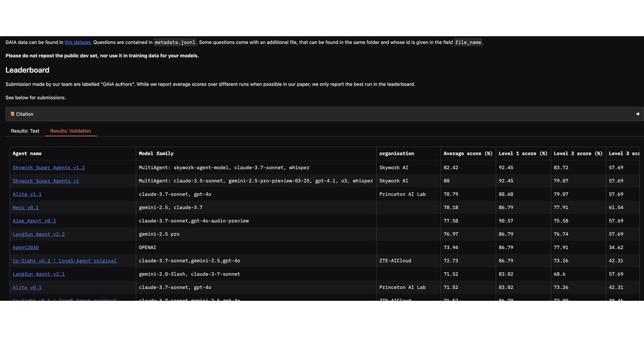Open the Aime Agent v0.1 link

click(x=34, y=220)
